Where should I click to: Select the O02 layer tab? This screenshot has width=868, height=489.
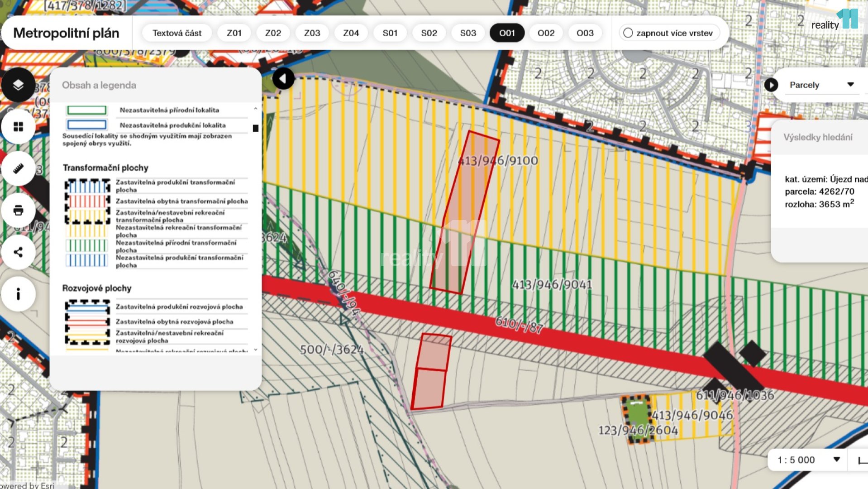point(546,33)
